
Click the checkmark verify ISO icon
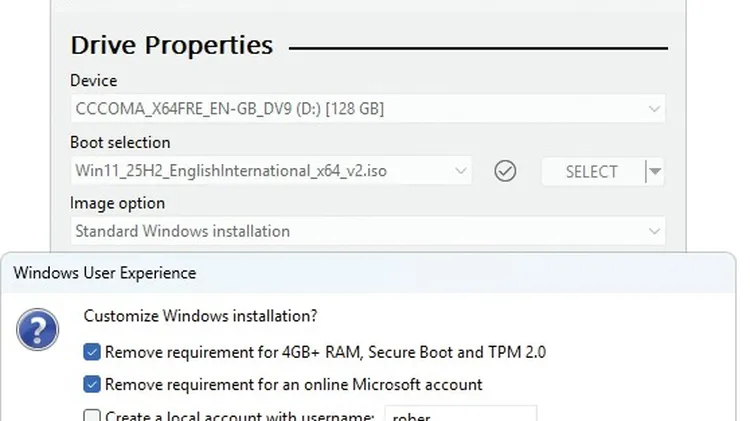505,171
